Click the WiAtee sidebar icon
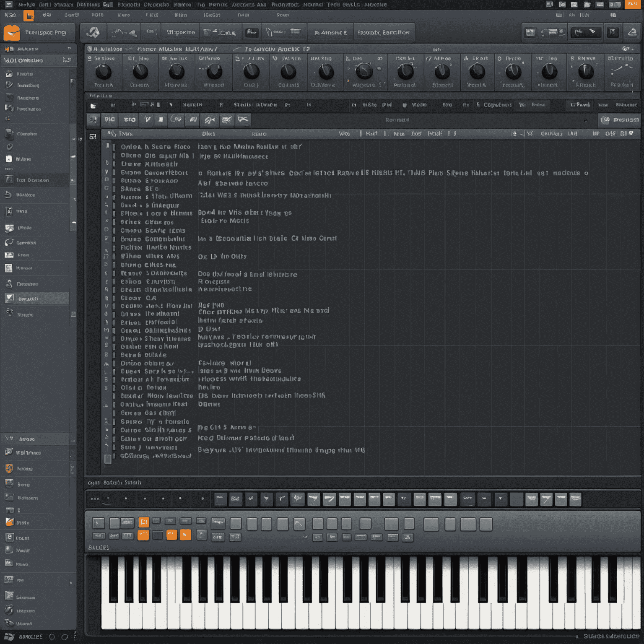The height and width of the screenshot is (644, 644). [x=9, y=159]
